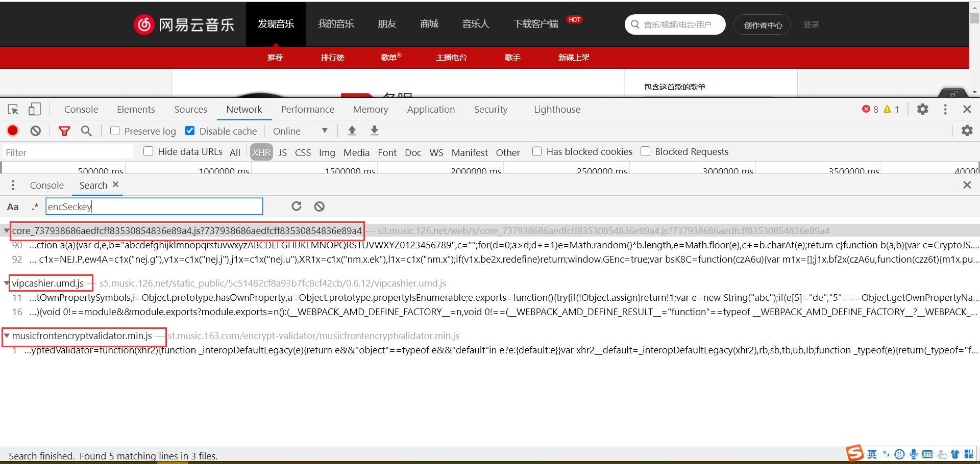Uncheck Disable cache checkbox

tap(190, 131)
